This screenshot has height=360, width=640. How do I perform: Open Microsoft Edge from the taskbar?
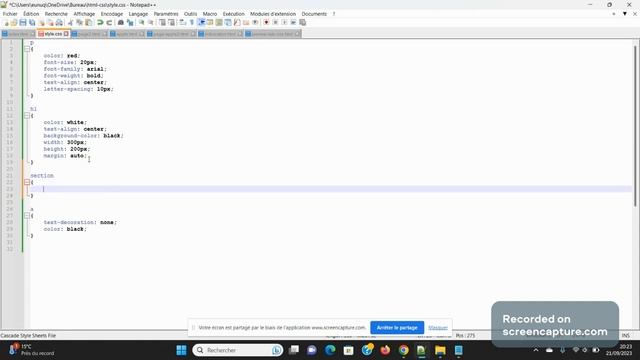tap(330, 350)
